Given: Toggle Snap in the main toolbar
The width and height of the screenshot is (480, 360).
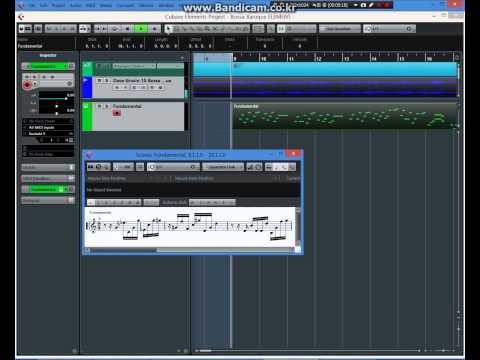Looking at the screenshot, I should [281, 29].
